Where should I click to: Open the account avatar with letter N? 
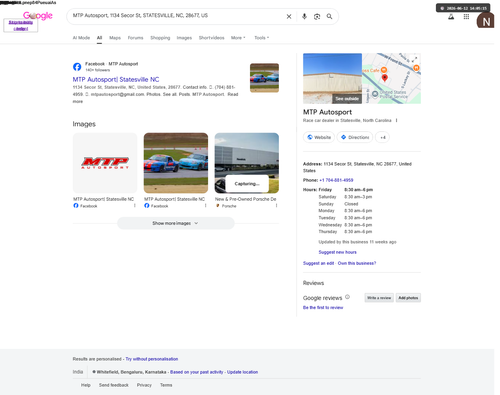pos(485,21)
